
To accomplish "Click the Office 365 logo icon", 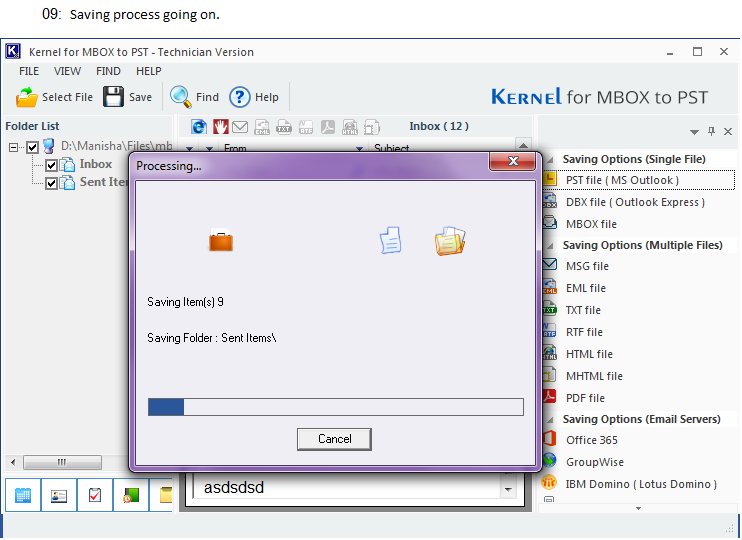I will pos(549,438).
